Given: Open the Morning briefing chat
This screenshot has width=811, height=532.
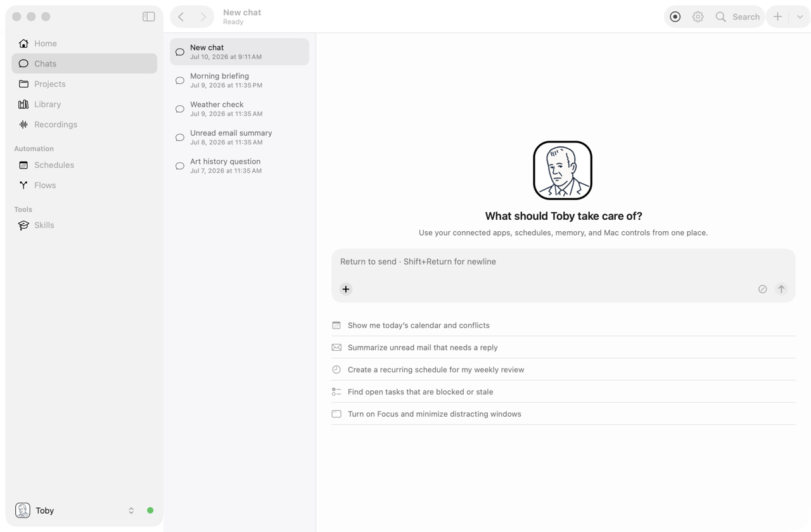Looking at the screenshot, I should [x=239, y=80].
